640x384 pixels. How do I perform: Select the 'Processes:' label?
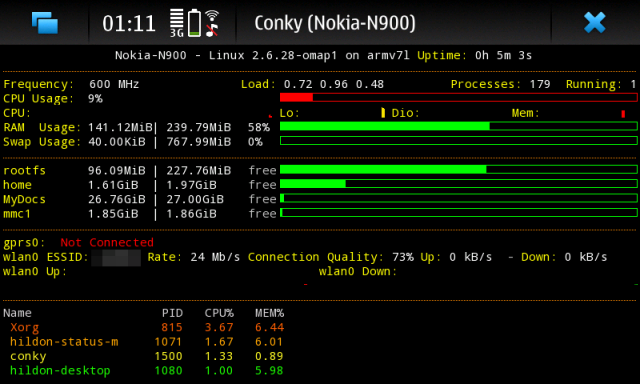486,84
